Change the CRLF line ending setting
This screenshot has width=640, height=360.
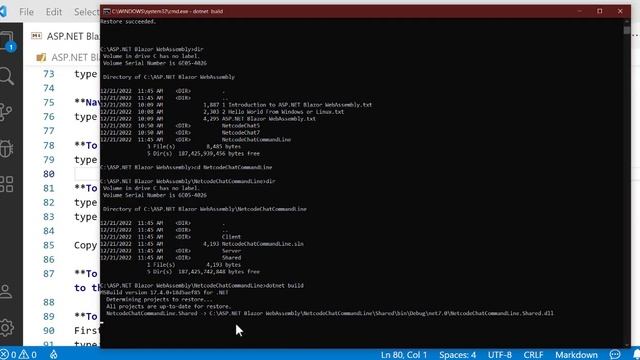[x=533, y=355]
